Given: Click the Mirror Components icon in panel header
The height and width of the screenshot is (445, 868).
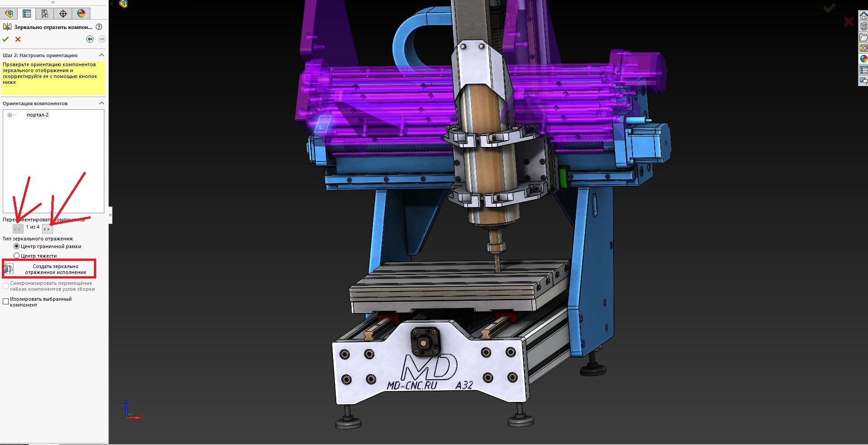Looking at the screenshot, I should point(7,27).
